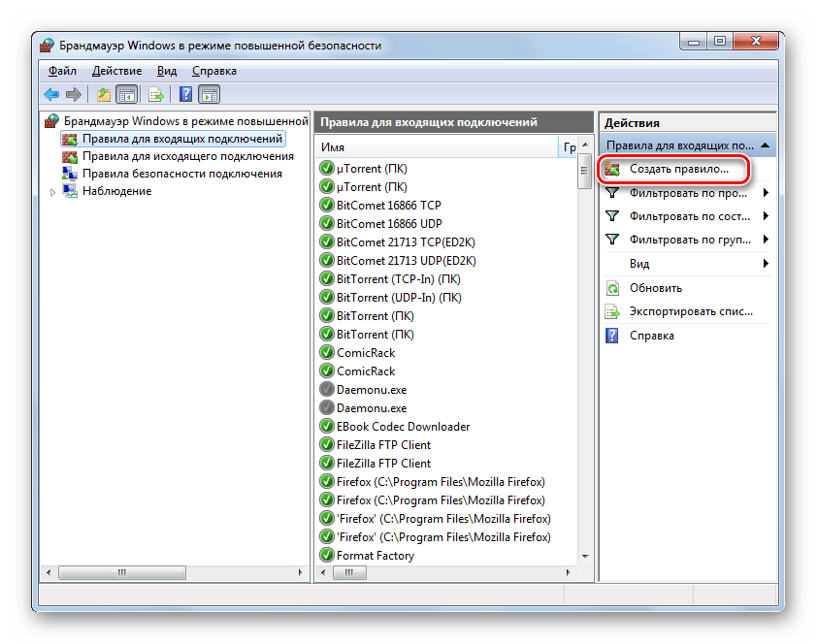Collapse the Правила для входящих по... actions section
Viewport: 817px width, 644px height.
tap(765, 145)
